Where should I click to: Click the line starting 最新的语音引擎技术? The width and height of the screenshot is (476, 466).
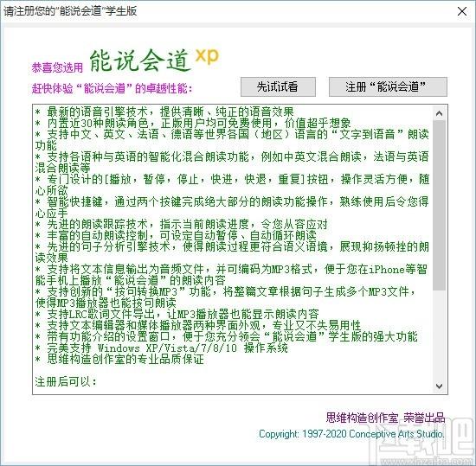(x=164, y=112)
